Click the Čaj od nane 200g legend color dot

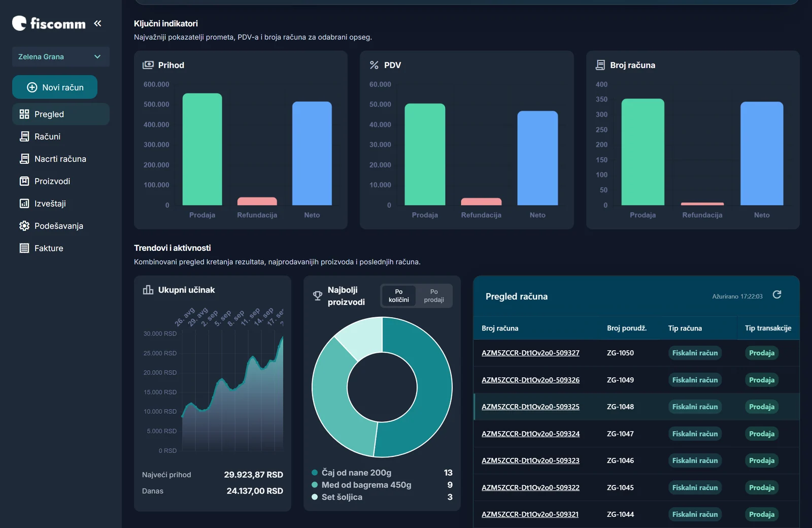(x=315, y=473)
